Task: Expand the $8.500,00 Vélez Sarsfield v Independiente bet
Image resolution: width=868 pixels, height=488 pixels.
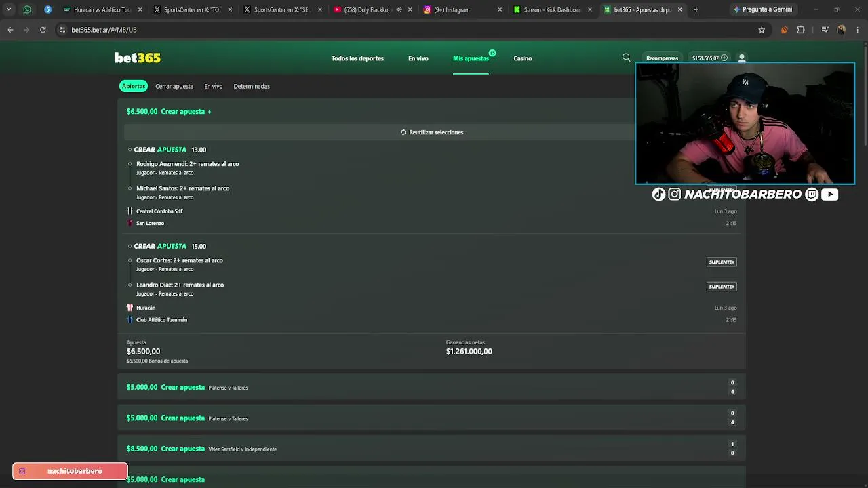Action: (431, 449)
